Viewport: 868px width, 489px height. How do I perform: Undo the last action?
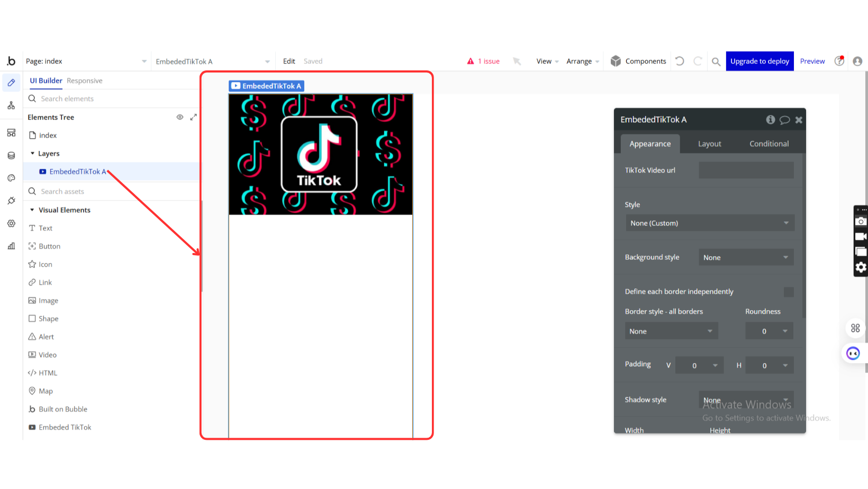coord(680,61)
